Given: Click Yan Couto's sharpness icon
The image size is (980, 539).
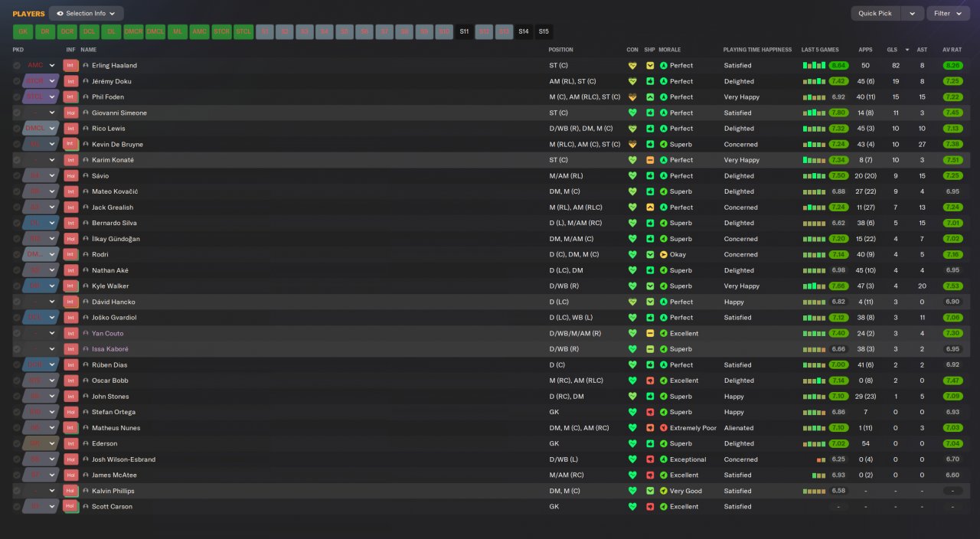Looking at the screenshot, I should tap(650, 334).
